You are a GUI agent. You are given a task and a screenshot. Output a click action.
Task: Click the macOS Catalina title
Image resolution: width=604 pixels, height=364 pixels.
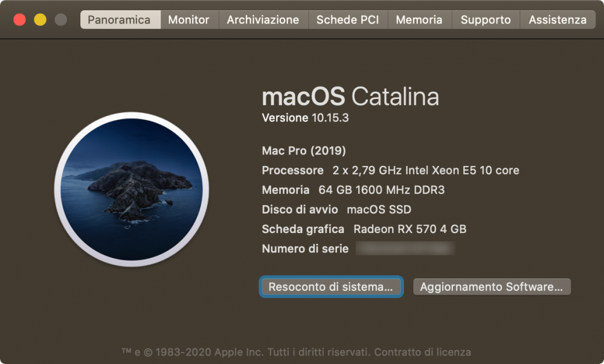pyautogui.click(x=350, y=96)
